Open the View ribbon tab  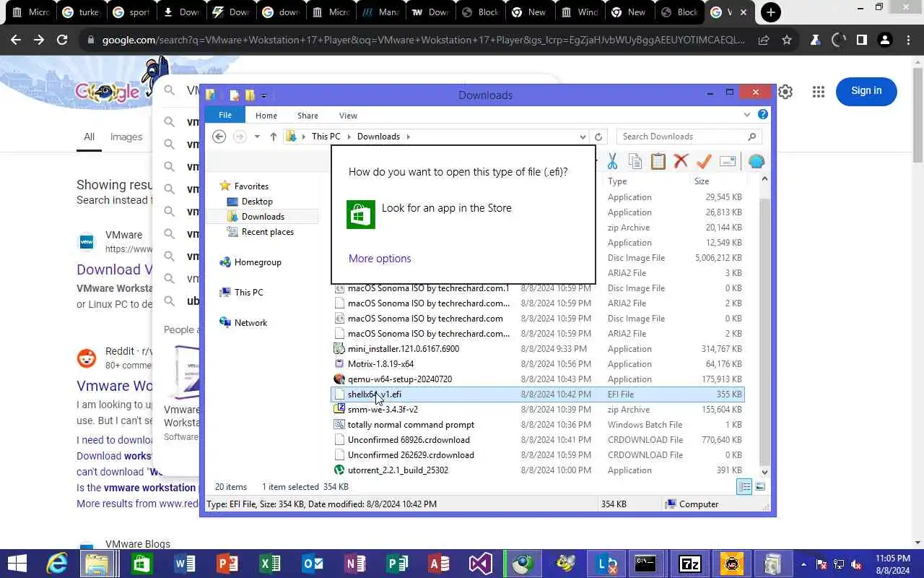348,116
